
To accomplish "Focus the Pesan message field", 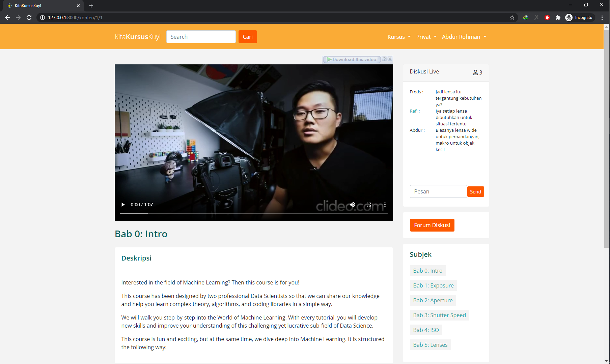I will 438,191.
